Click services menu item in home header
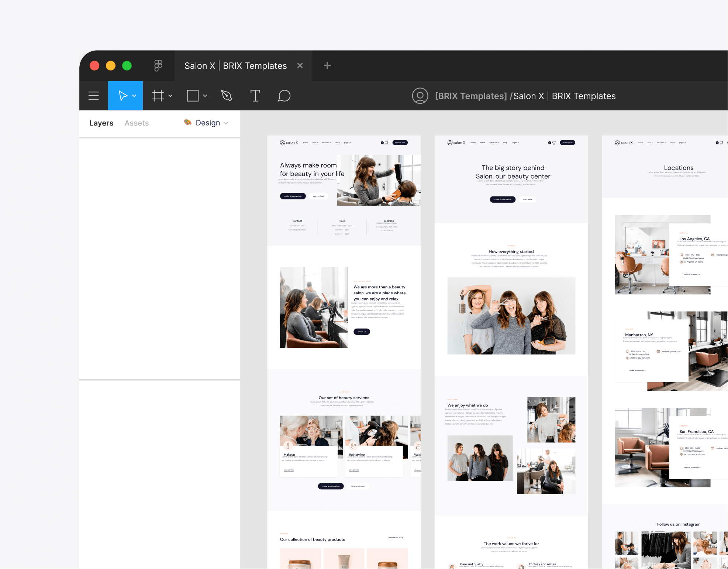Image resolution: width=728 pixels, height=569 pixels. click(x=327, y=143)
